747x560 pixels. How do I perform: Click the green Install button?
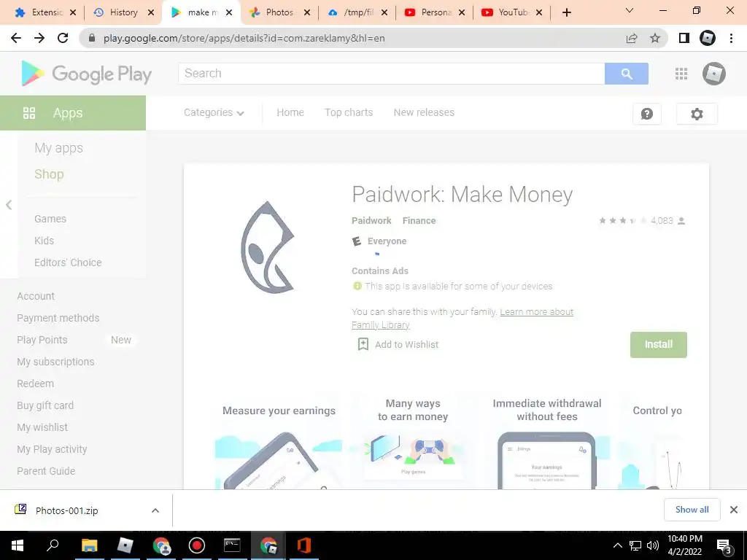point(659,345)
